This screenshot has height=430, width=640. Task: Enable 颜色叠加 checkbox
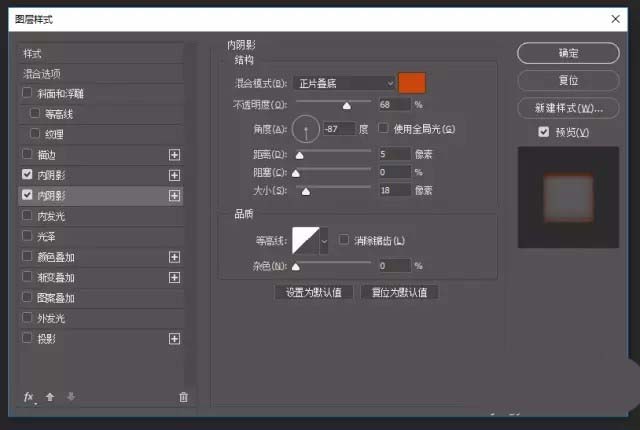click(27, 256)
